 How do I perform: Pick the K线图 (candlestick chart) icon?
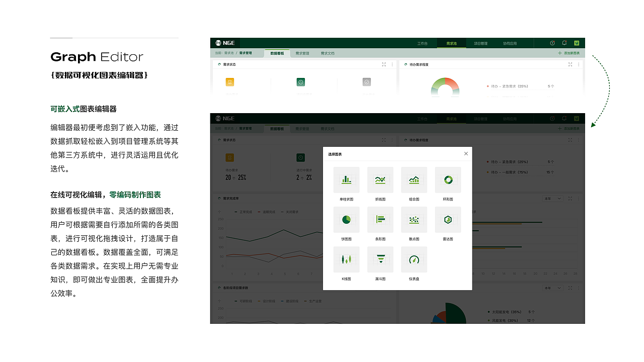(x=347, y=259)
